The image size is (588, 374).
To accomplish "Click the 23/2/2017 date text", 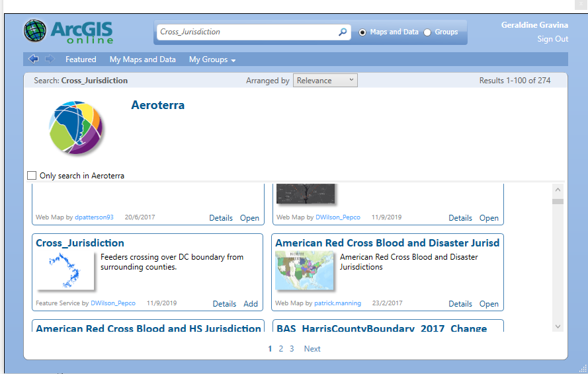I will pyautogui.click(x=387, y=303).
